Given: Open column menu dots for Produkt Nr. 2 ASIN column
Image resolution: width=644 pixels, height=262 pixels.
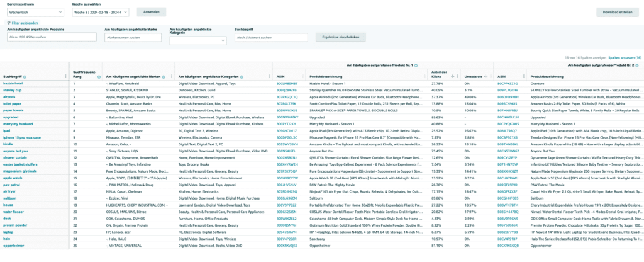Looking at the screenshot, I should [524, 76].
